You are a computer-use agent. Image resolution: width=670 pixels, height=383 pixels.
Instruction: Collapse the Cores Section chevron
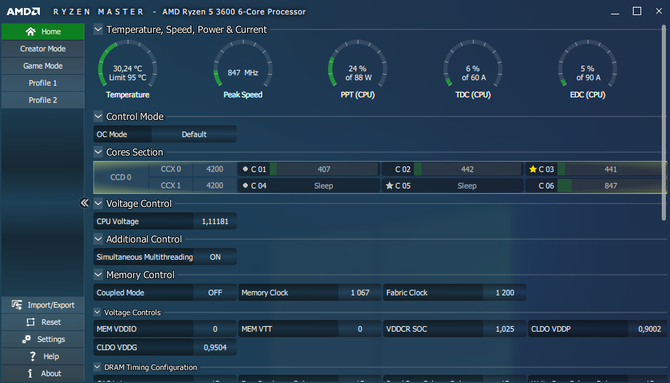(x=98, y=152)
